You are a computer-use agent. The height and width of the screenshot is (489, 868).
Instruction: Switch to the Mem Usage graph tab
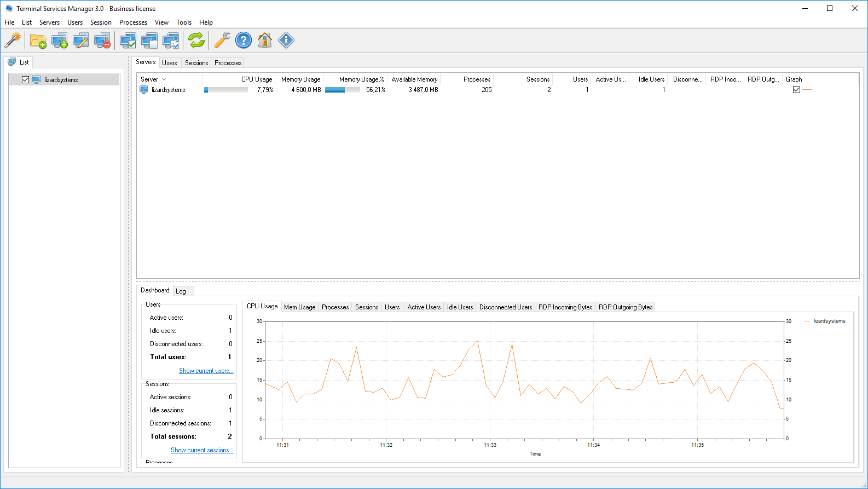[x=299, y=307]
